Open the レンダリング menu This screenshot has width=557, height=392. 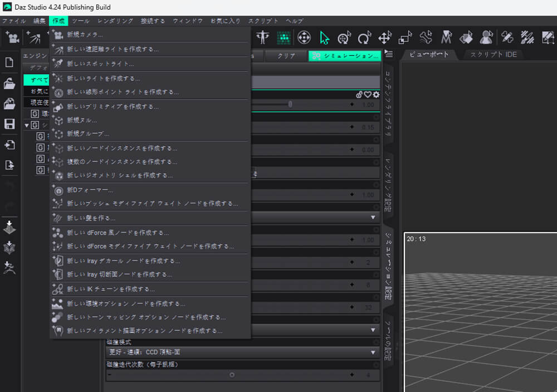coord(115,21)
